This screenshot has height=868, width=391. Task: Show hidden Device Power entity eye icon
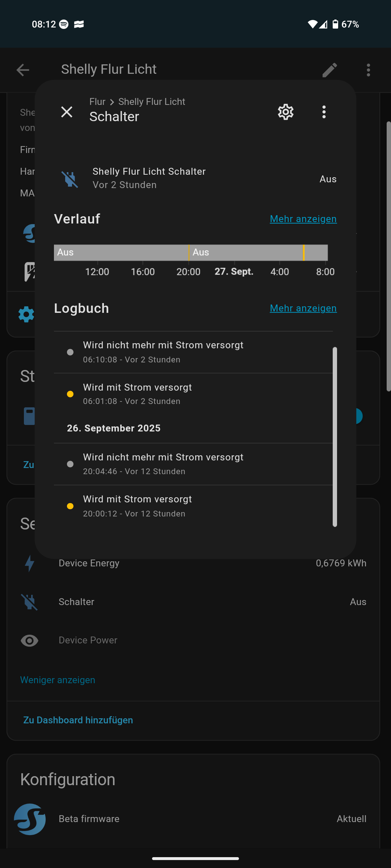click(30, 641)
